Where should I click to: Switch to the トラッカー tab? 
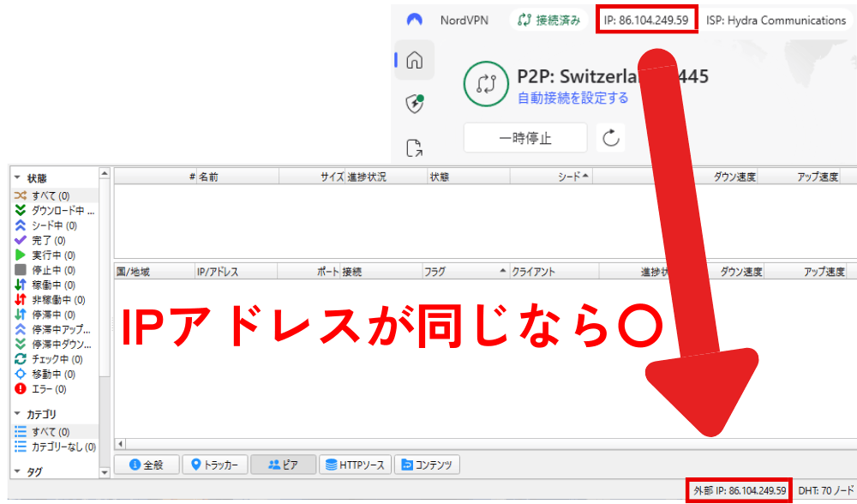coord(218,465)
